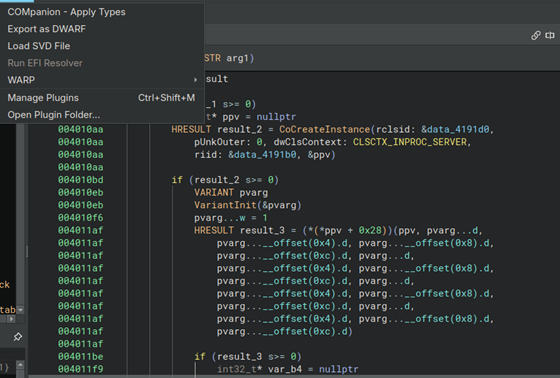
Task: Click the left sidebar splitter handle
Action: click(x=27, y=252)
